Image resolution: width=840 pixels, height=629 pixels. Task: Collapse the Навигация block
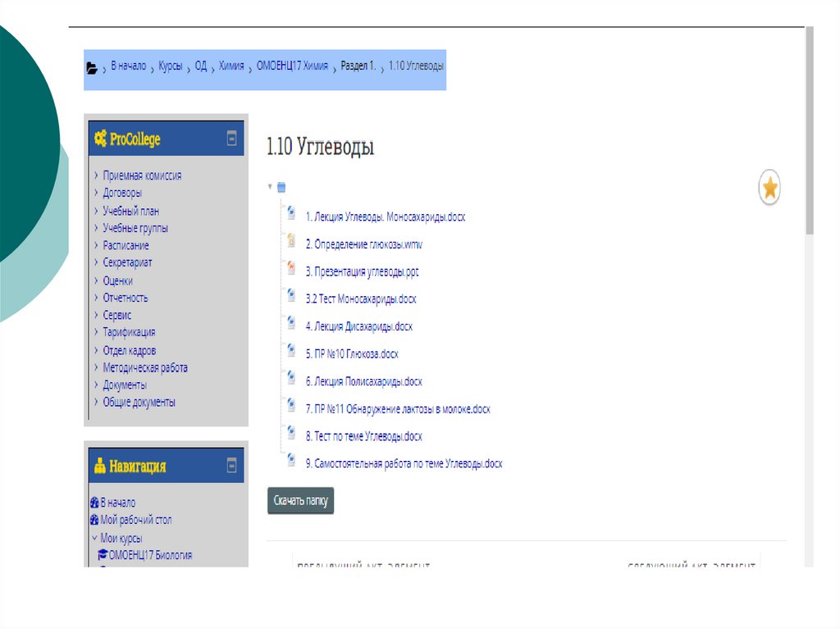[x=231, y=465]
